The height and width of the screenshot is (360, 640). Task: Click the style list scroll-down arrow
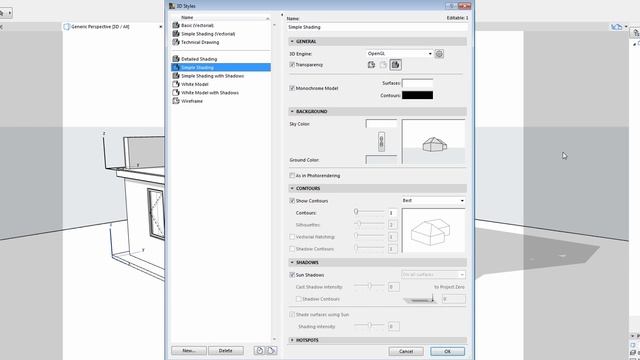[274, 339]
